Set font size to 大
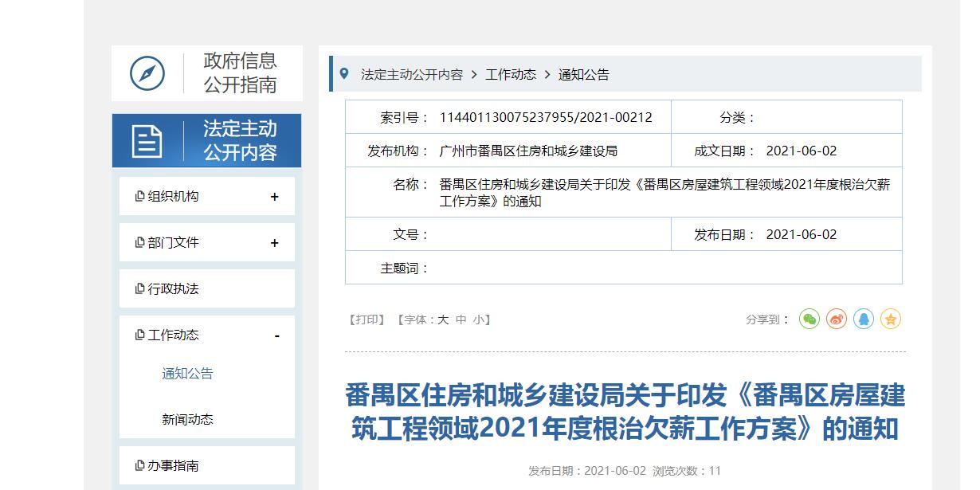The height and width of the screenshot is (490, 980). (x=444, y=319)
